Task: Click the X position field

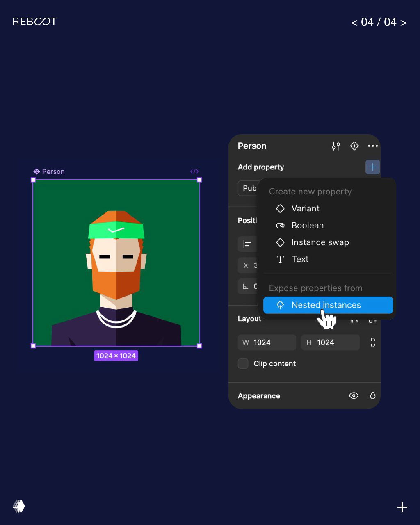Action: click(248, 265)
